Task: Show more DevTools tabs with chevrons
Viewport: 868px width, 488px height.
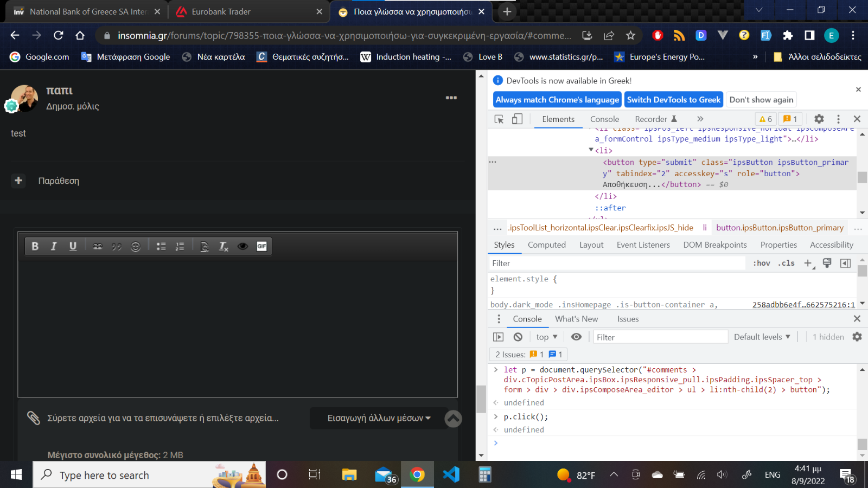Action: [x=700, y=119]
